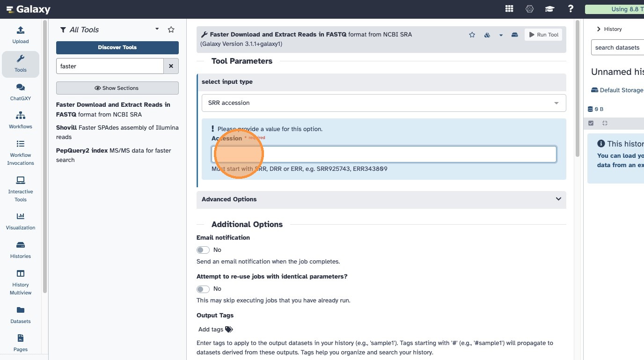Viewport: 644px width, 360px height.
Task: Open the All Tools panel view dropdown
Action: coord(157,29)
